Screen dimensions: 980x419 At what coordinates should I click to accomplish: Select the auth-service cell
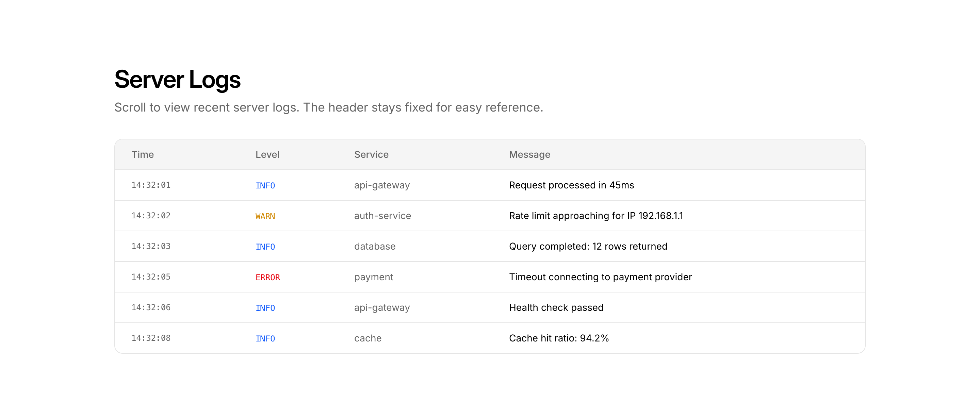tap(382, 216)
